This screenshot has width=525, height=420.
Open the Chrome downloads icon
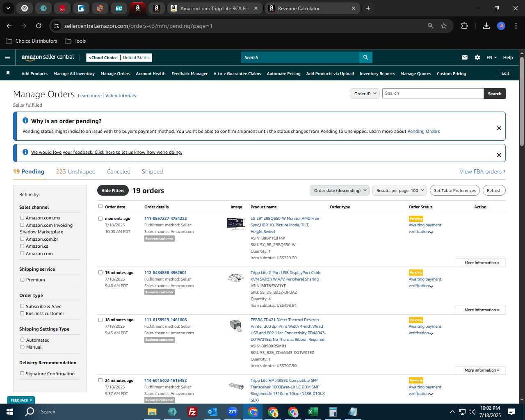coord(486,26)
